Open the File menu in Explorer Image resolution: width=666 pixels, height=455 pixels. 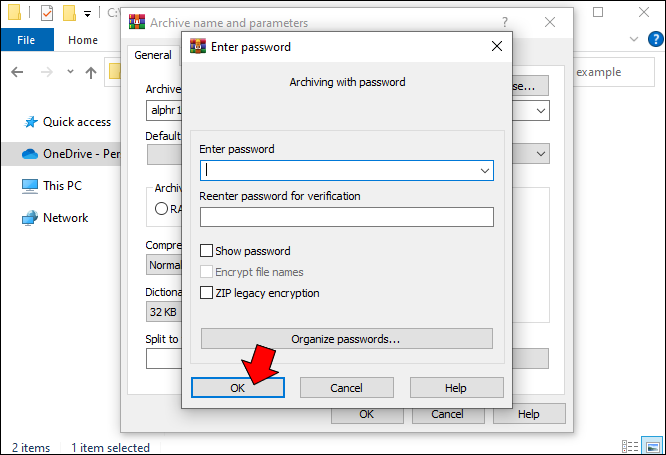coord(27,40)
